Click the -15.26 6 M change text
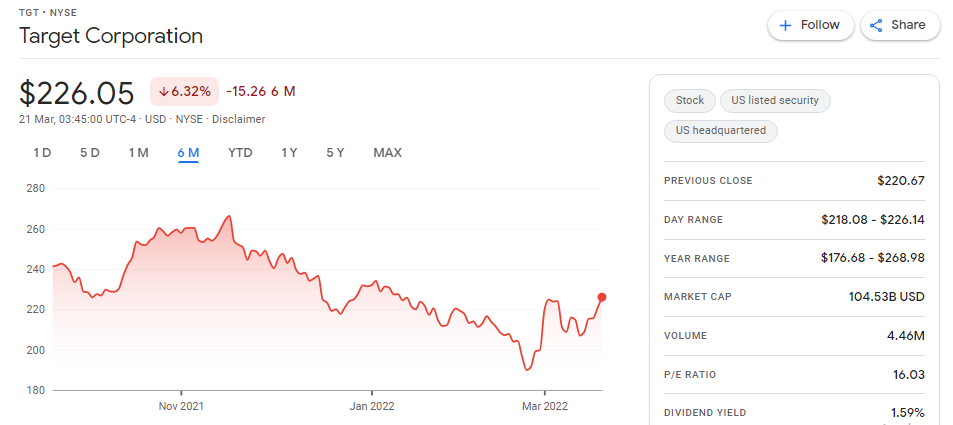Screen dimensions: 953x425 tap(261, 92)
